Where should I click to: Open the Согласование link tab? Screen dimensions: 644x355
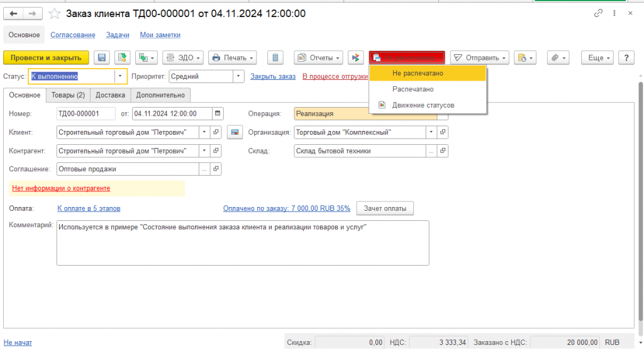pyautogui.click(x=73, y=35)
